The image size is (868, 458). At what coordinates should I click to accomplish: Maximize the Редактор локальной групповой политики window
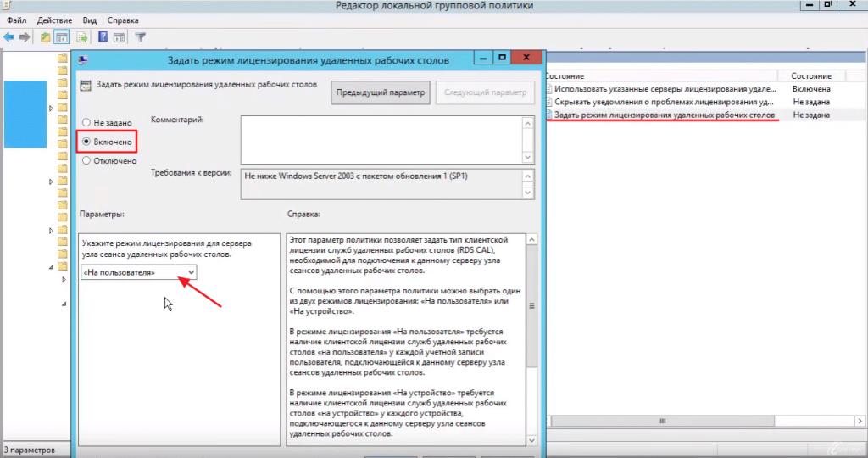pos(828,4)
